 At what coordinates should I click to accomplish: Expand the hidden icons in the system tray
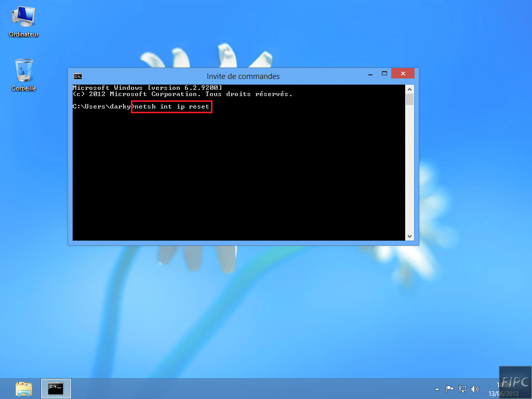coord(437,388)
